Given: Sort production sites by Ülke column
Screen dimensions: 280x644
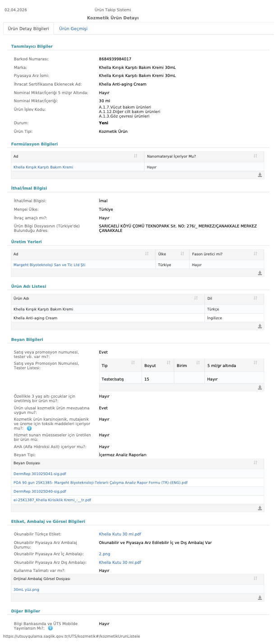Looking at the screenshot, I should tap(182, 254).
